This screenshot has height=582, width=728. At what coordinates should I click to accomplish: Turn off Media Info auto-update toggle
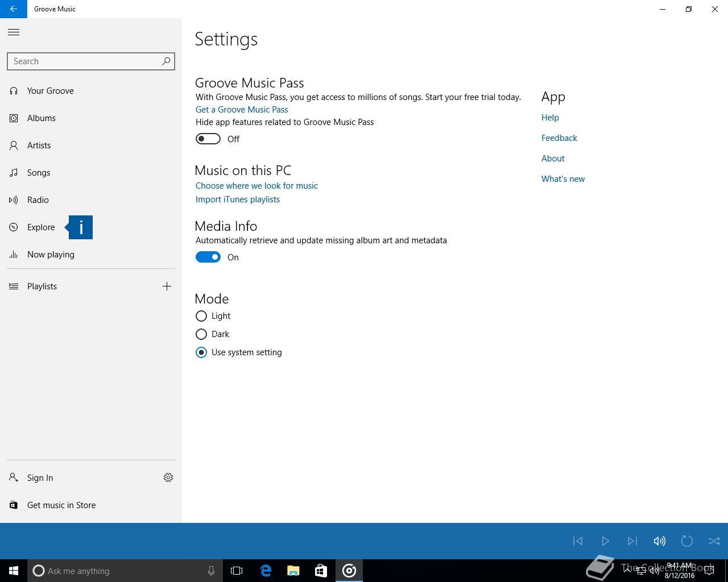[x=208, y=257]
